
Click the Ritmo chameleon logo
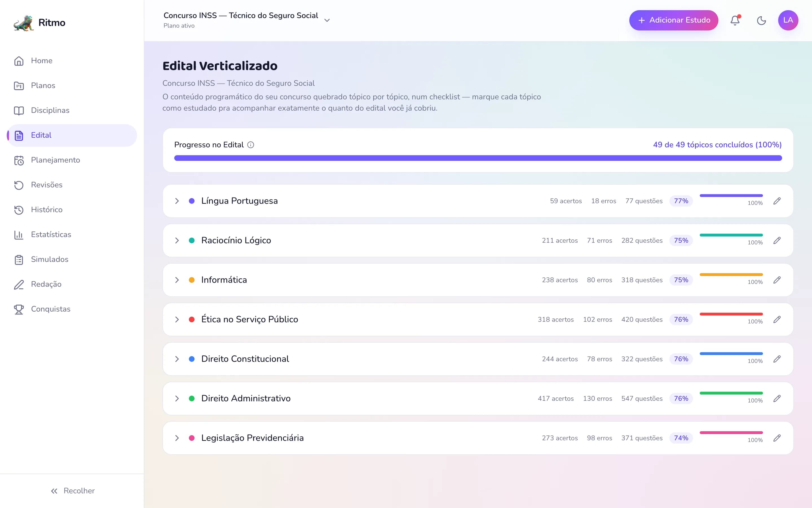click(23, 23)
